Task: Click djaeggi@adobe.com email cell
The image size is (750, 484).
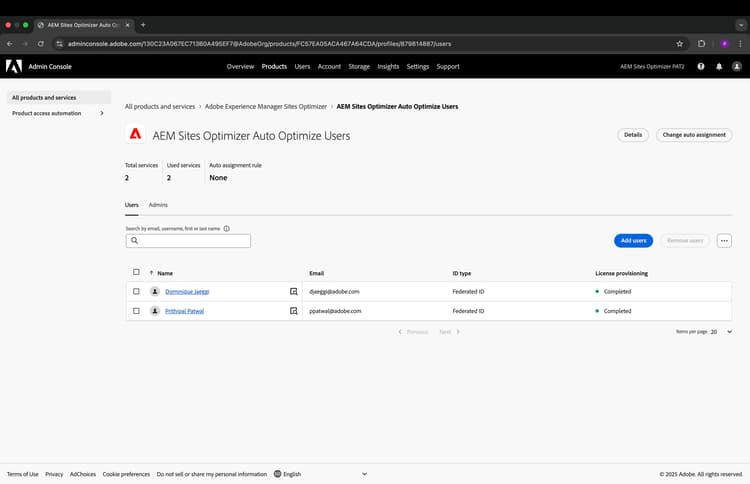Action: [334, 291]
